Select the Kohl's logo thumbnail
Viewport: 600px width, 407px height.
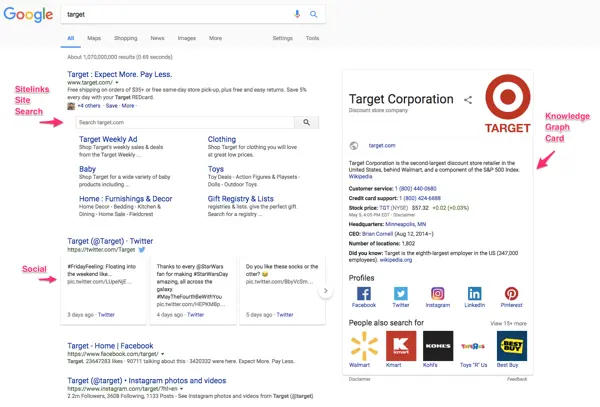click(x=438, y=346)
